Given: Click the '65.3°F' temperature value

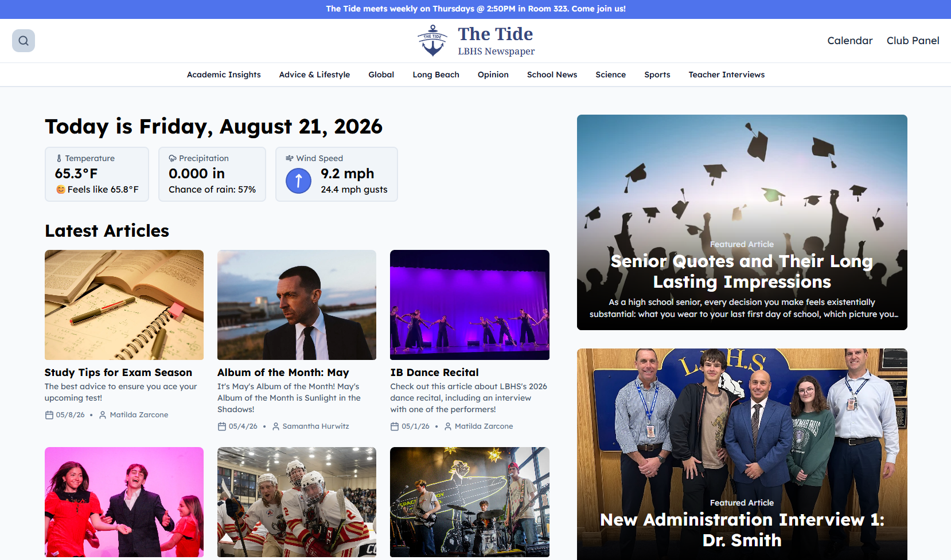Looking at the screenshot, I should [76, 174].
